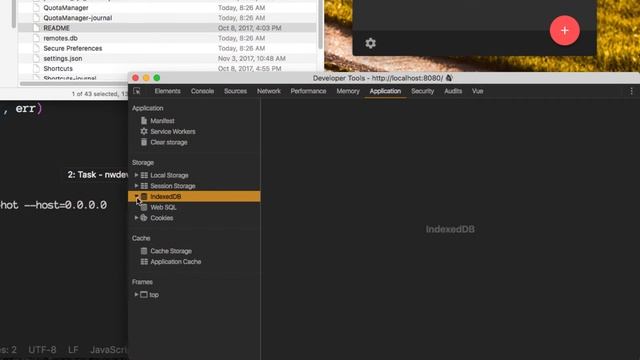Expand the Local Storage tree node
The width and height of the screenshot is (640, 360).
pyautogui.click(x=136, y=175)
